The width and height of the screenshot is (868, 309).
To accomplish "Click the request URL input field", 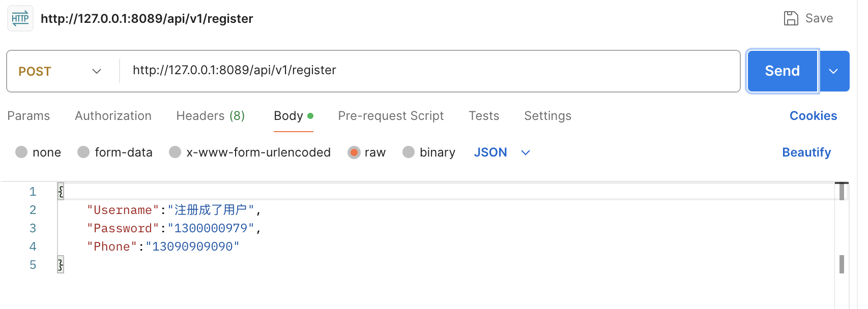I will [427, 71].
